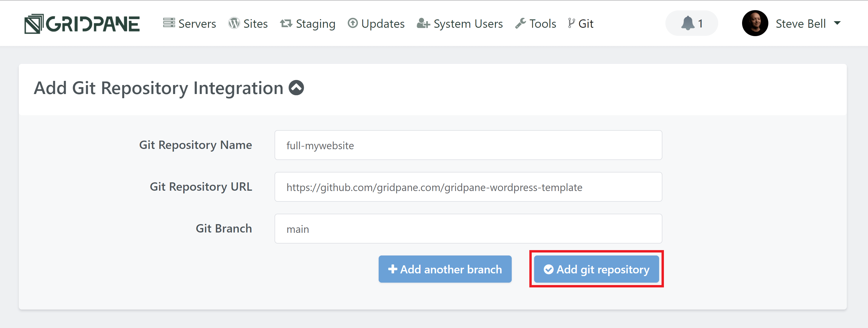Open the Servers menu item

(190, 24)
